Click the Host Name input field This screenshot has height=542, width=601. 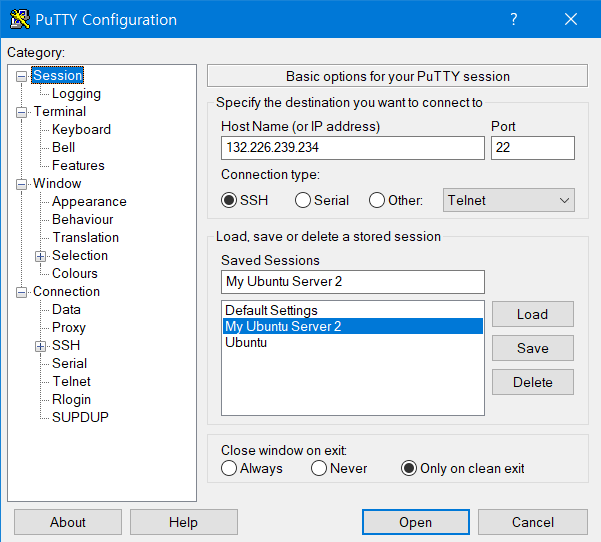point(353,148)
